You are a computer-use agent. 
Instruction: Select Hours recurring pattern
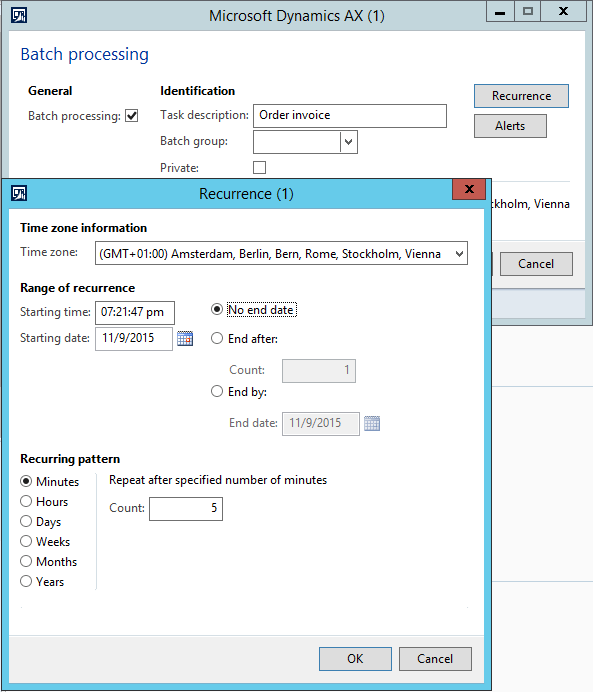(x=26, y=501)
